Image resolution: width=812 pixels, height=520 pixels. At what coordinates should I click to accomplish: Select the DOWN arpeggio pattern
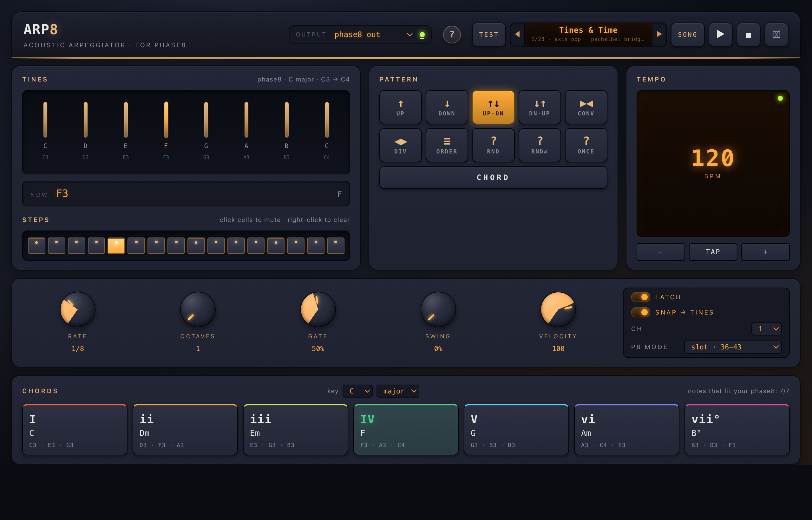pos(447,107)
